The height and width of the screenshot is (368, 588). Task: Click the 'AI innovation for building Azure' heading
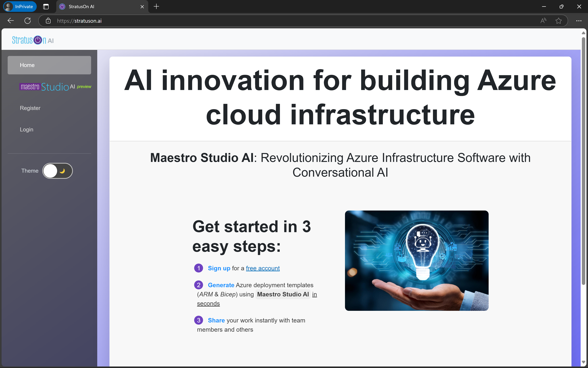(340, 97)
